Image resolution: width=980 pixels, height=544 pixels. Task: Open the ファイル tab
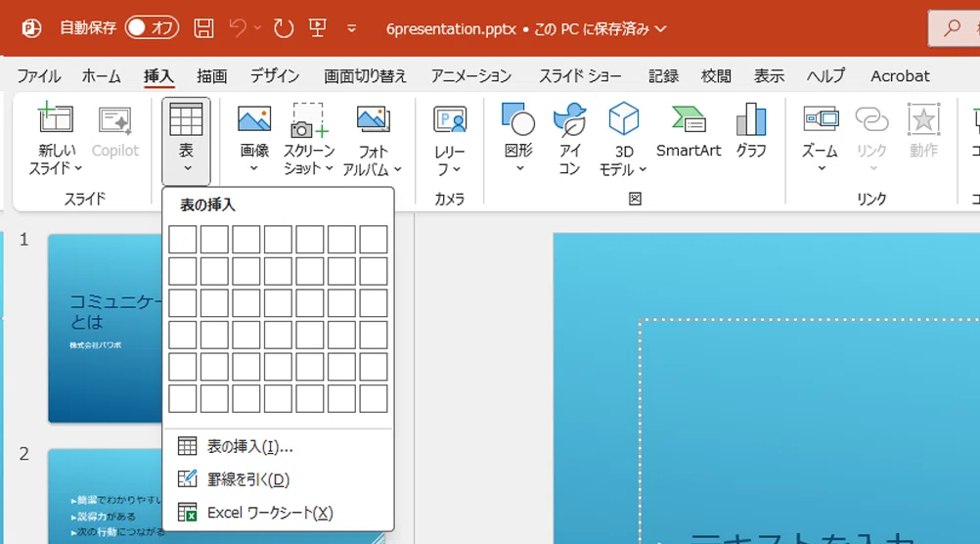[39, 76]
